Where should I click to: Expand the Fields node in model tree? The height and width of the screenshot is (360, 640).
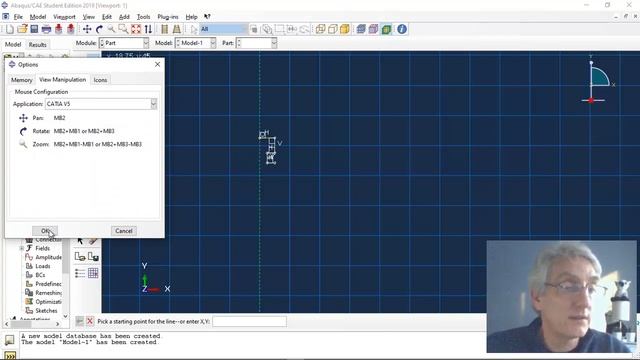pos(22,248)
